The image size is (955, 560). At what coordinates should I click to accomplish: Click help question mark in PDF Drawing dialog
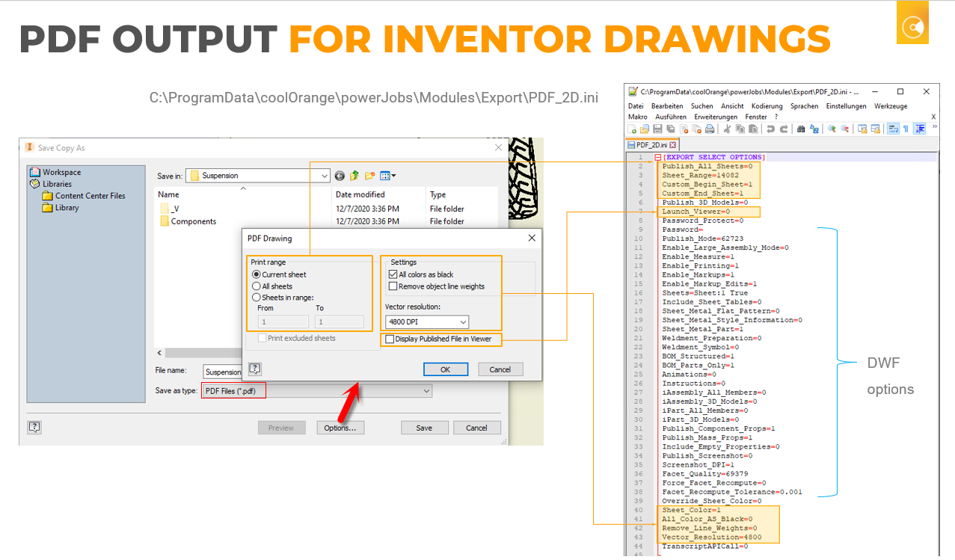[255, 369]
